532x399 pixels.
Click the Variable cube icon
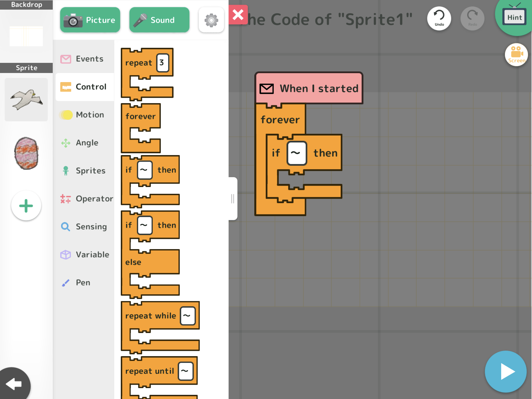[65, 255]
